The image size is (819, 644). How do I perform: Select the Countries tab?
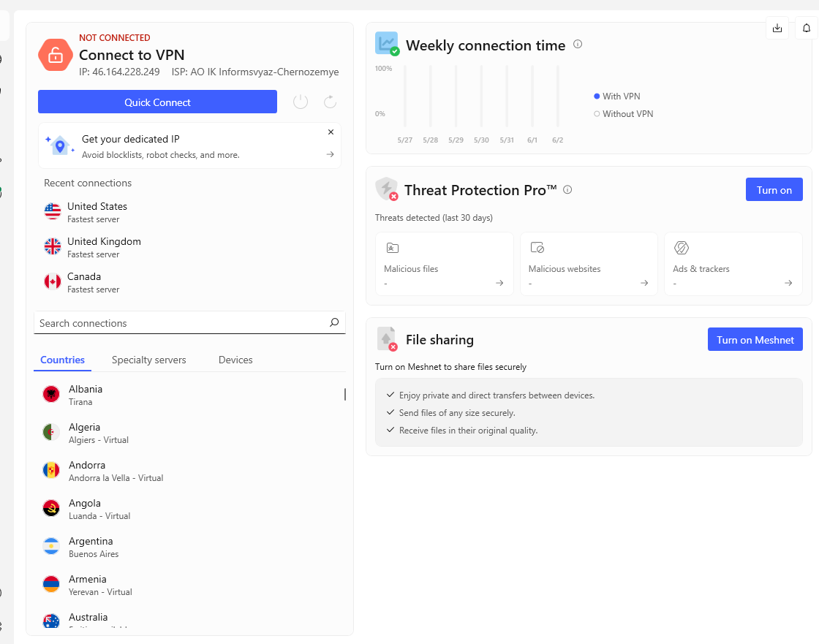click(62, 360)
